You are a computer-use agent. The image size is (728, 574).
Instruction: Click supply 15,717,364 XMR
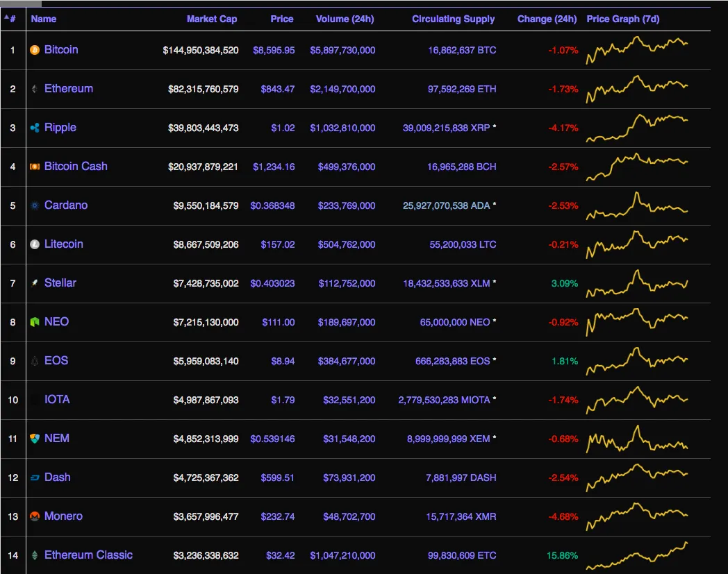click(461, 516)
